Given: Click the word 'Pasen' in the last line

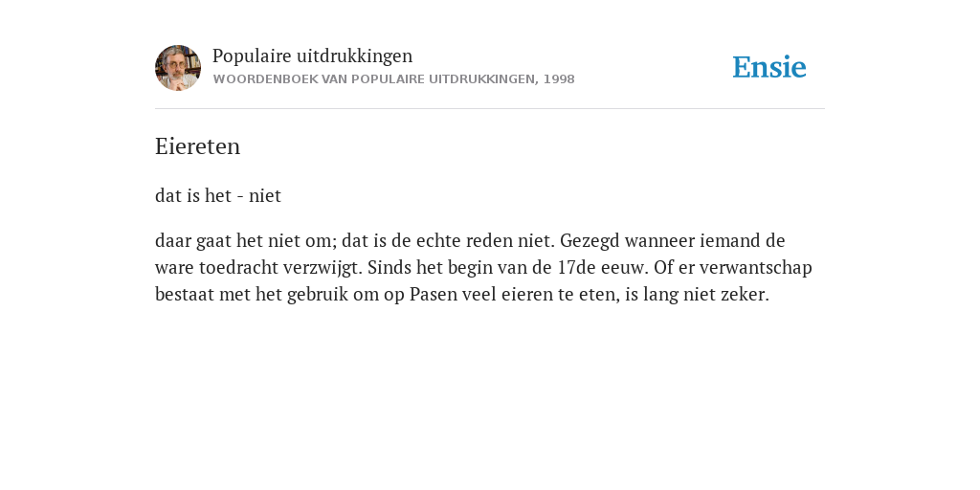Looking at the screenshot, I should click(432, 295).
